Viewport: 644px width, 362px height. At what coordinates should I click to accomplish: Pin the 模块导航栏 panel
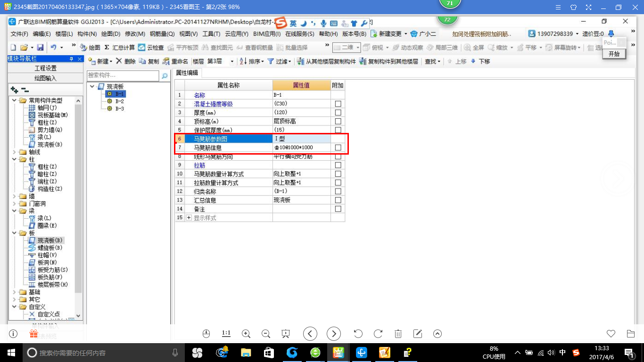point(72,59)
